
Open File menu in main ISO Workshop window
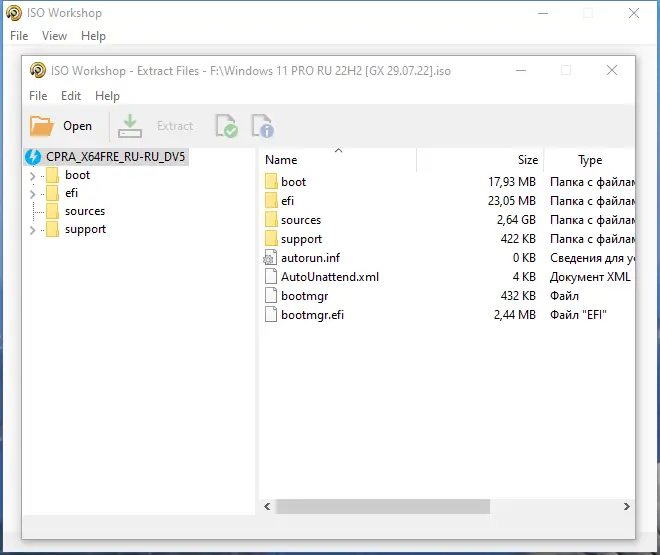point(19,36)
